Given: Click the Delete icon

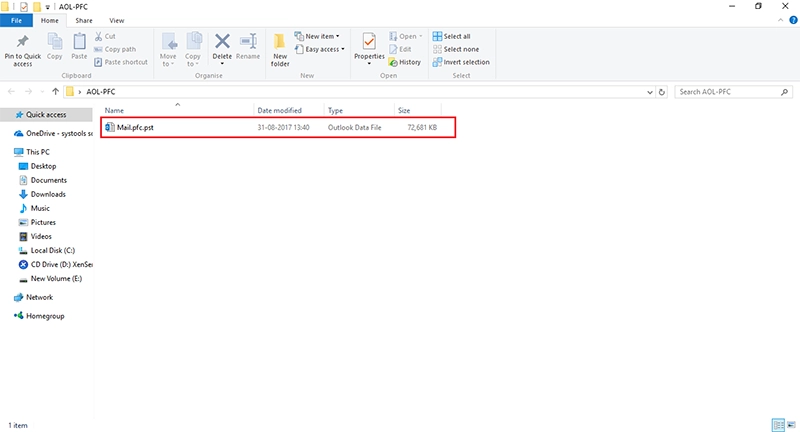Looking at the screenshot, I should click(x=222, y=43).
